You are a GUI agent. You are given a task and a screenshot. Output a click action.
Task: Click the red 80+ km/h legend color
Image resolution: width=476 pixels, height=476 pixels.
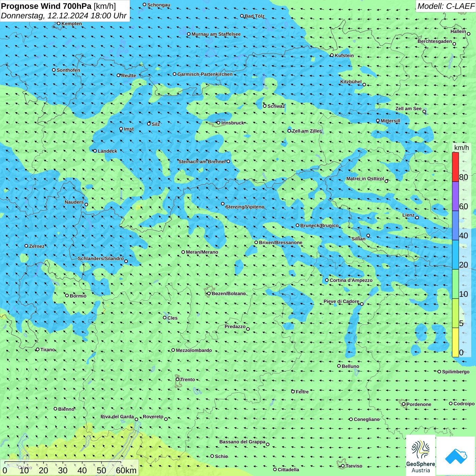(455, 167)
